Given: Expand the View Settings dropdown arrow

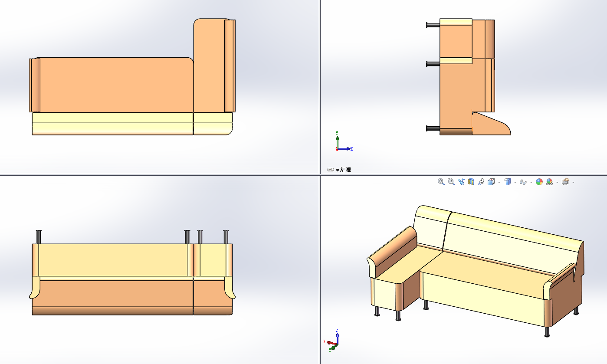Looking at the screenshot, I should (x=573, y=182).
